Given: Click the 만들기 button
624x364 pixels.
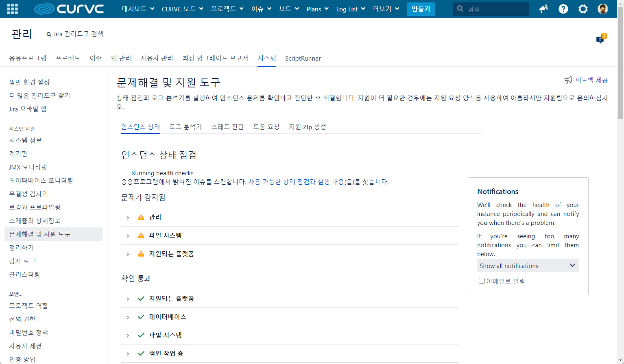Looking at the screenshot, I should click(x=421, y=9).
